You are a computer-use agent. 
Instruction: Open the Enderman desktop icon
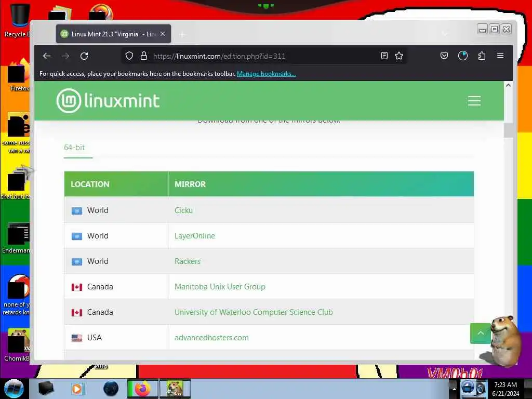coord(16,238)
